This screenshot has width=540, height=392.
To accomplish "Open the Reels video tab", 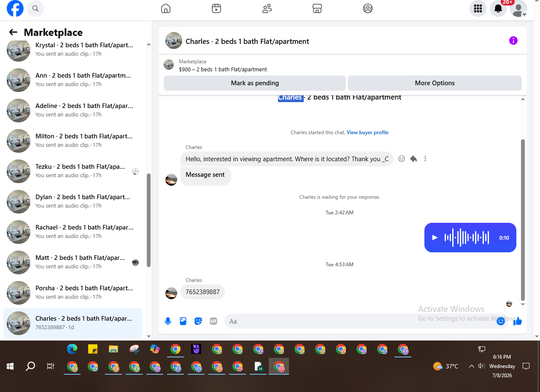I will [x=216, y=8].
